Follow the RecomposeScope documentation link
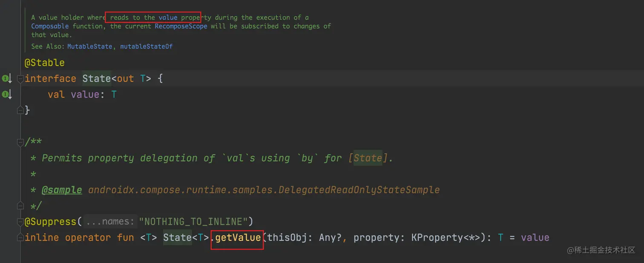 click(x=181, y=26)
